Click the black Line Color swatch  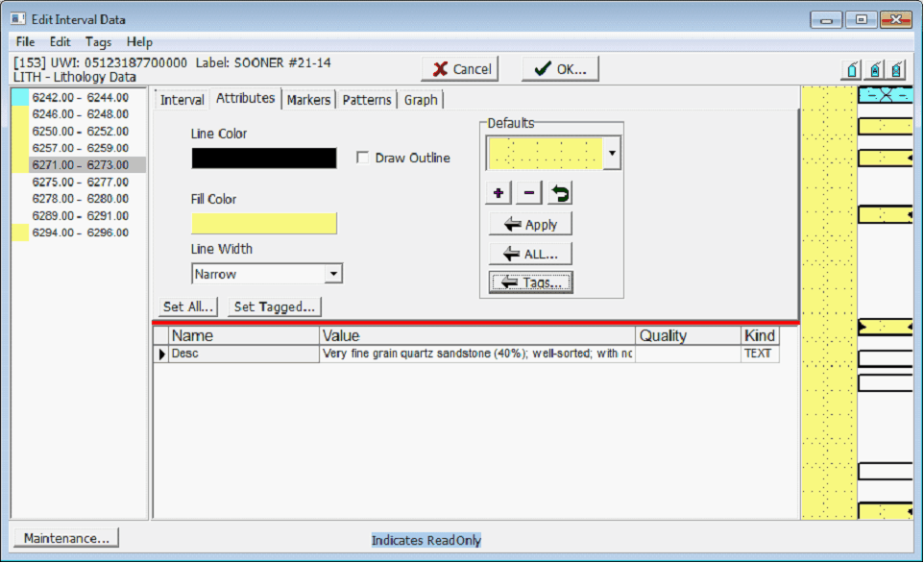(264, 159)
